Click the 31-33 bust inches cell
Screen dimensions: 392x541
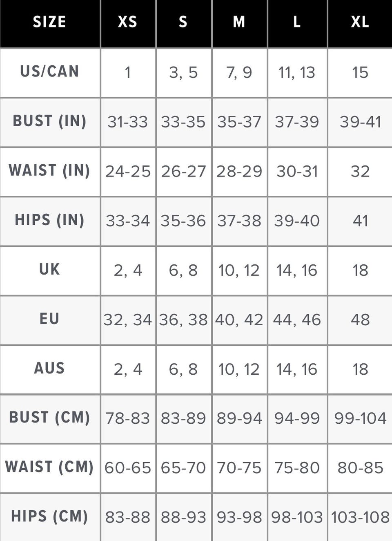pyautogui.click(x=128, y=122)
